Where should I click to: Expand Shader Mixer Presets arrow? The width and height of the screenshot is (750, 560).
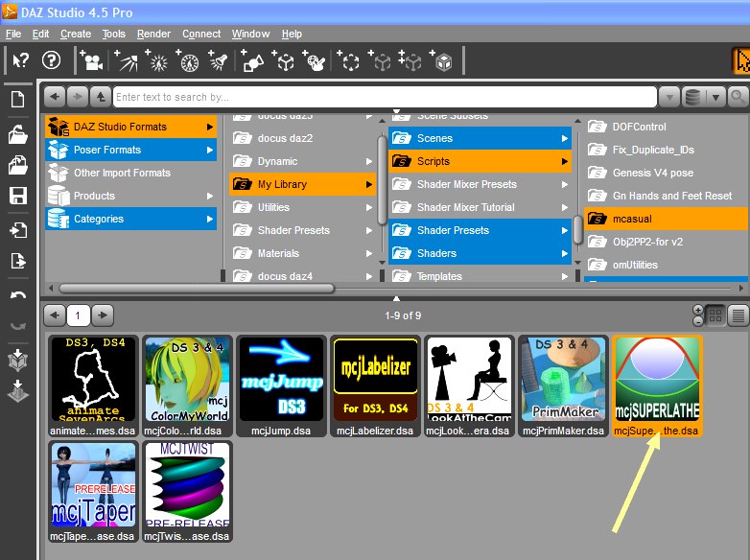pos(564,184)
